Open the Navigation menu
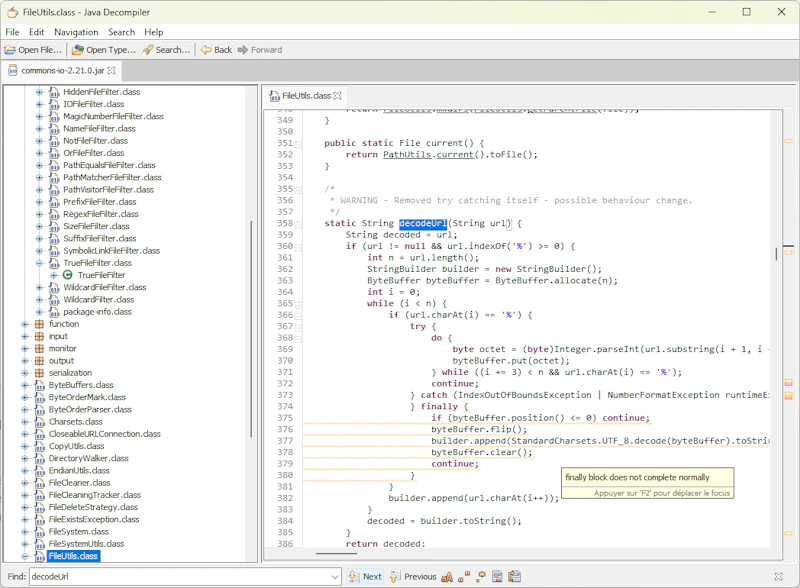Viewport: 800px width, 588px height. 76,32
